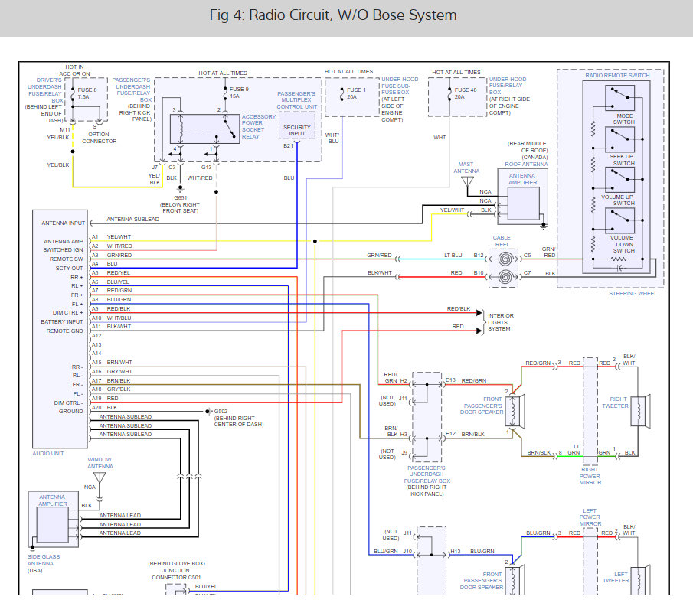
Task: Click the Passenger's Multiplex Control Unit label
Action: 296,100
